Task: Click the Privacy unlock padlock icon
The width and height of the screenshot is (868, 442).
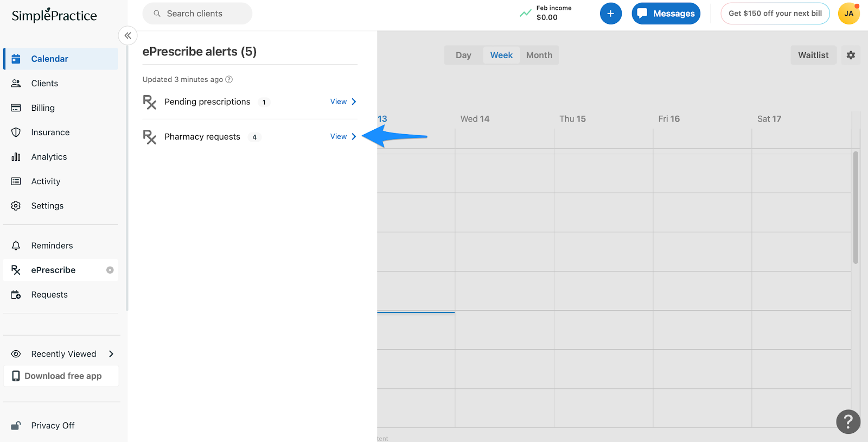Action: [16, 425]
